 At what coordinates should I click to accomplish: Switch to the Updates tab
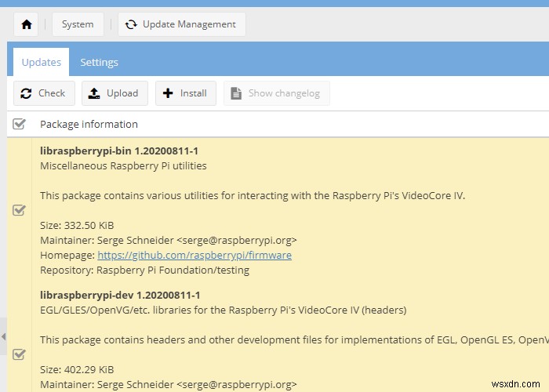click(x=42, y=62)
